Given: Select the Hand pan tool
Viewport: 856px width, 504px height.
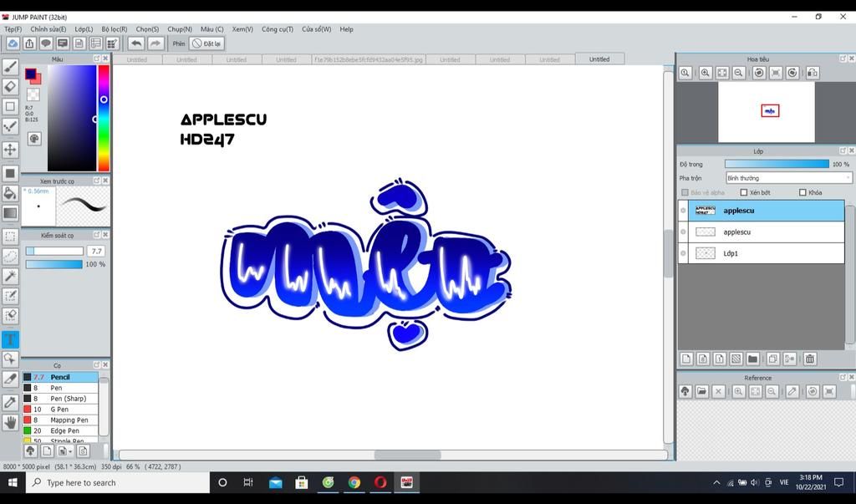Looking at the screenshot, I should pyautogui.click(x=10, y=421).
